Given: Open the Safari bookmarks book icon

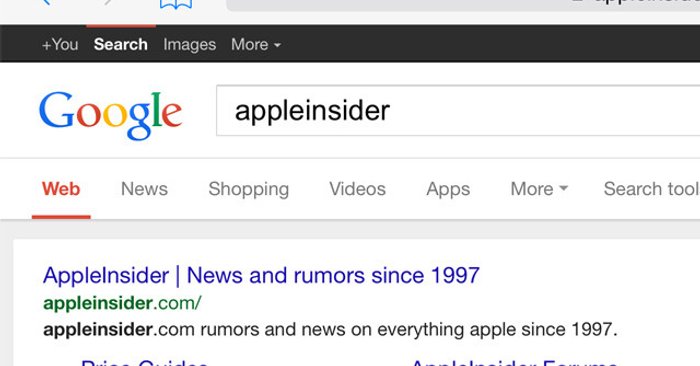Looking at the screenshot, I should click(x=176, y=4).
